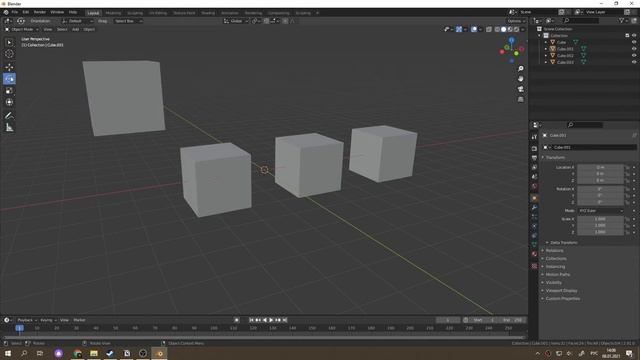Select the Scale tool
This screenshot has width=640, height=360.
coord(9,91)
